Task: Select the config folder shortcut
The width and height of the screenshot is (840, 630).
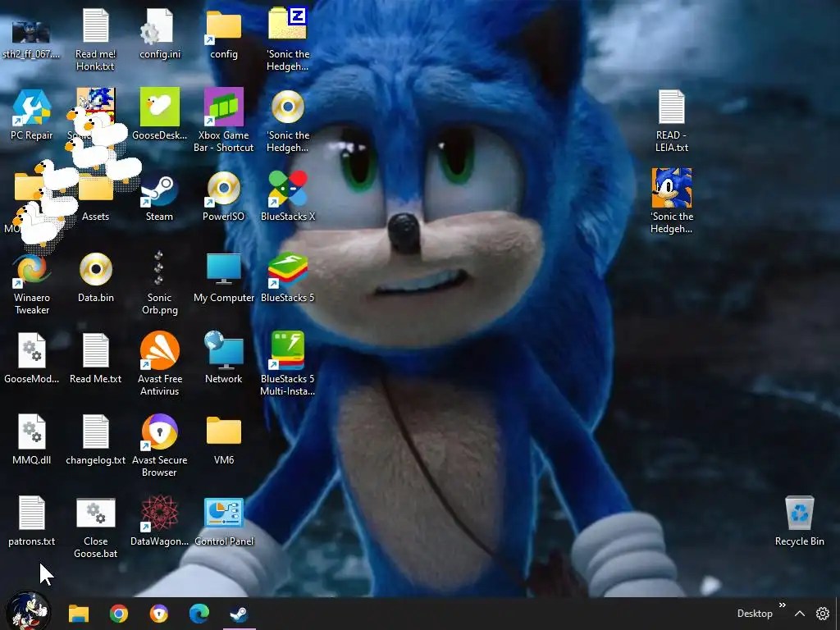Action: pyautogui.click(x=223, y=25)
